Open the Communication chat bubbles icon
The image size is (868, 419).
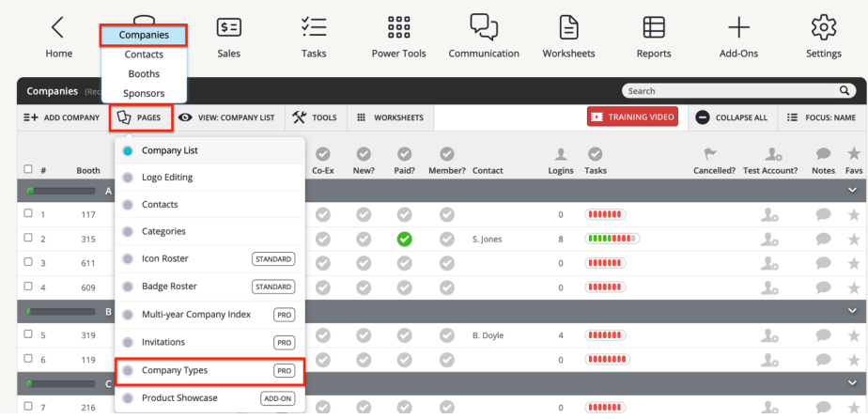[x=484, y=26]
